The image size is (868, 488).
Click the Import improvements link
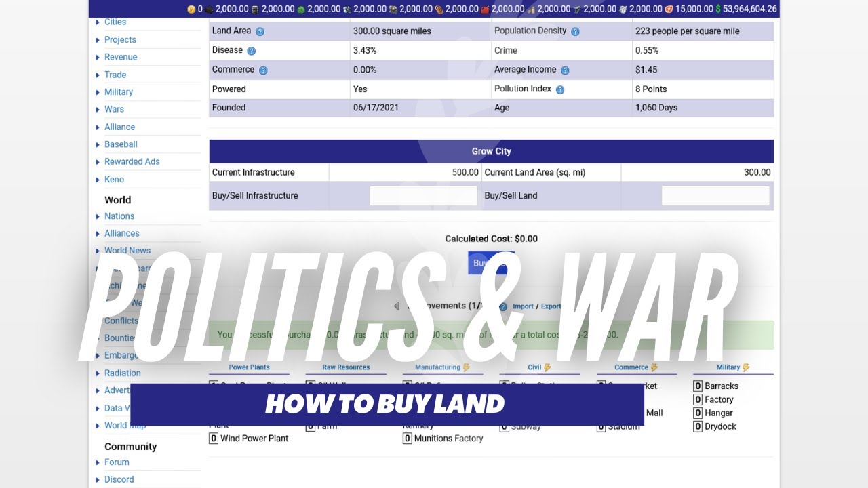click(x=523, y=306)
